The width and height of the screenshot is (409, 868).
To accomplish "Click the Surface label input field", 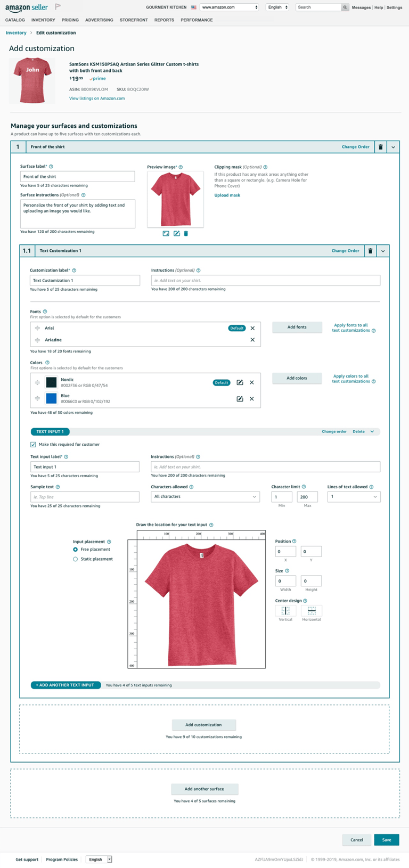I will click(x=78, y=177).
